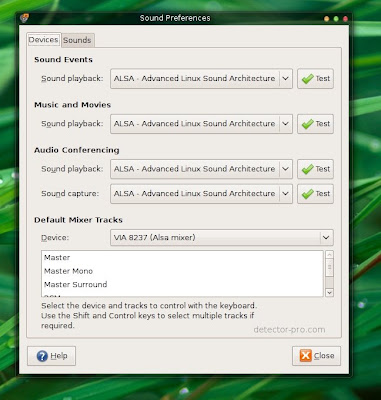The width and height of the screenshot is (381, 400).
Task: Click the red close window button
Action: tap(345, 19)
